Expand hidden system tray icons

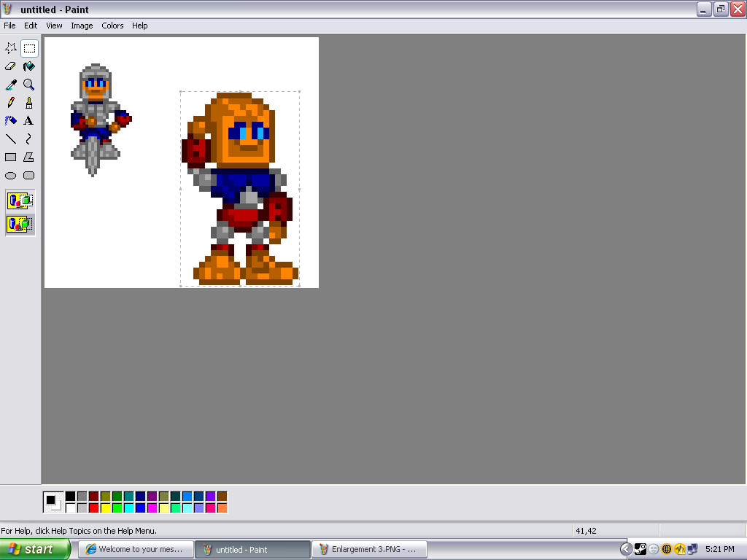(626, 549)
